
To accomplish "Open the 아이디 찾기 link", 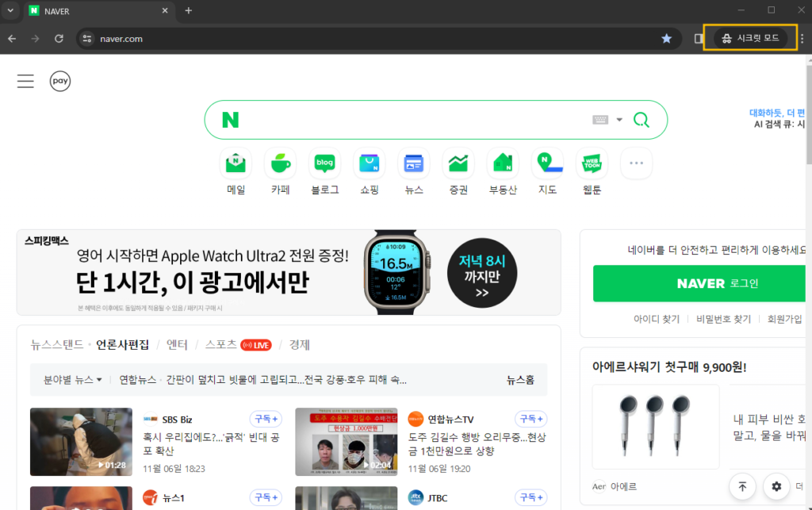I will [x=657, y=319].
